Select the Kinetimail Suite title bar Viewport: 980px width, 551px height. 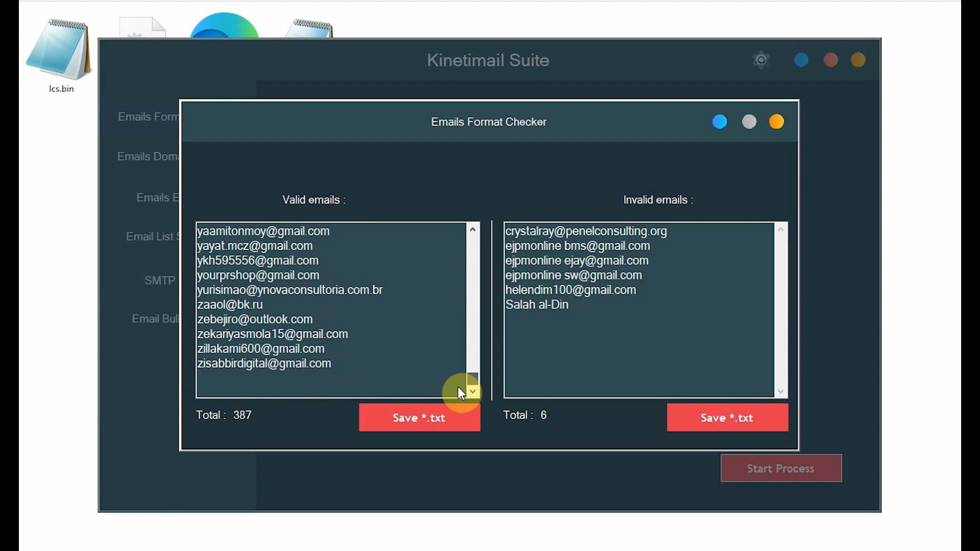487,60
